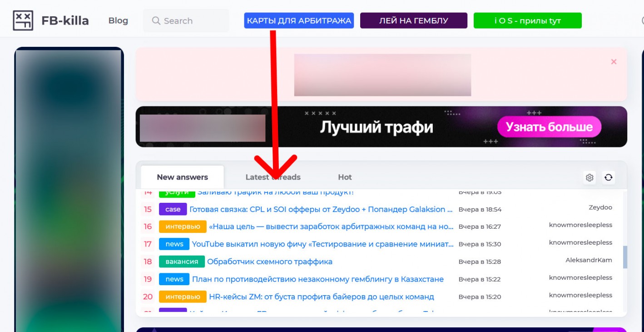Switch to the New answers tab
This screenshot has width=644, height=332.
coord(182,177)
